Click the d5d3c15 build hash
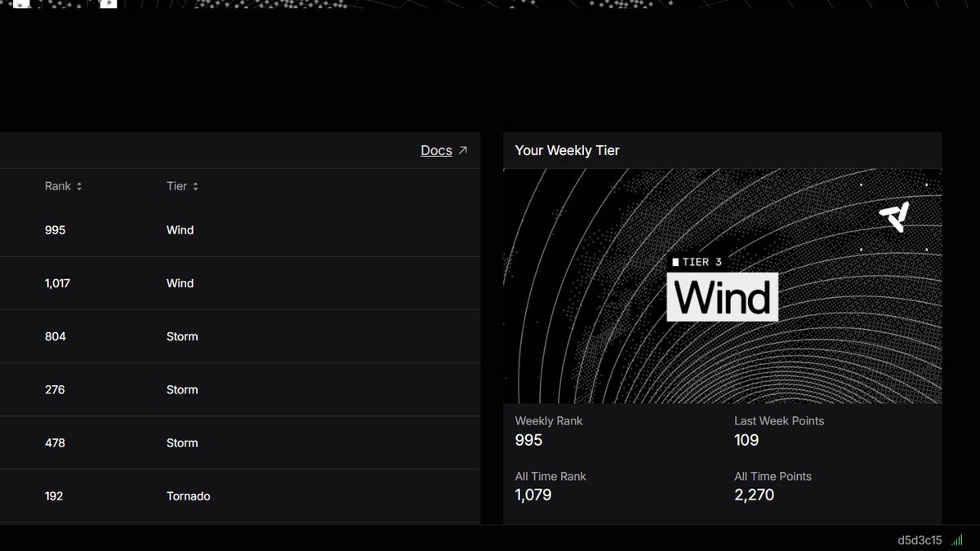Screen dimensions: 980x551 (920, 540)
